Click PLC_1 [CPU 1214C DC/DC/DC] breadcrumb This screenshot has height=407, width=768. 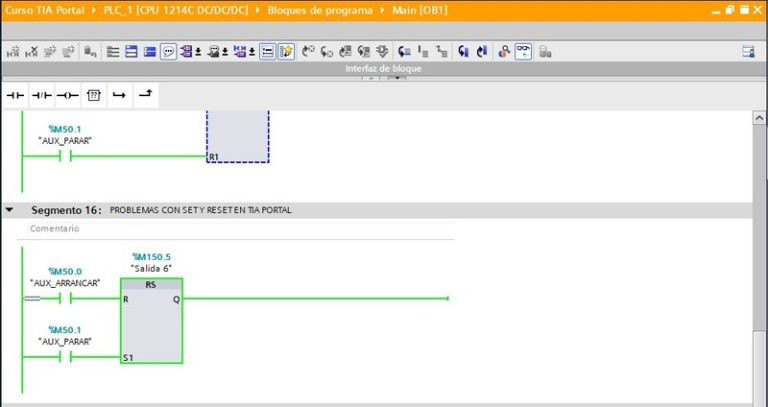pyautogui.click(x=176, y=10)
